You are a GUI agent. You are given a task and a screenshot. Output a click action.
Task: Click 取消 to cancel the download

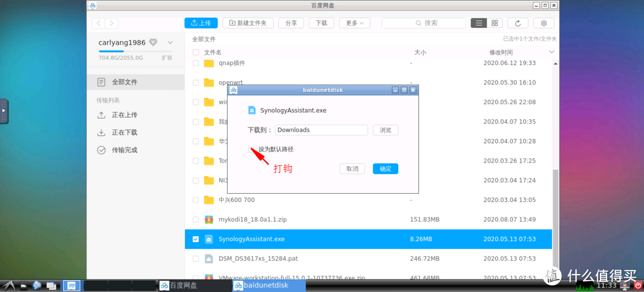point(352,169)
